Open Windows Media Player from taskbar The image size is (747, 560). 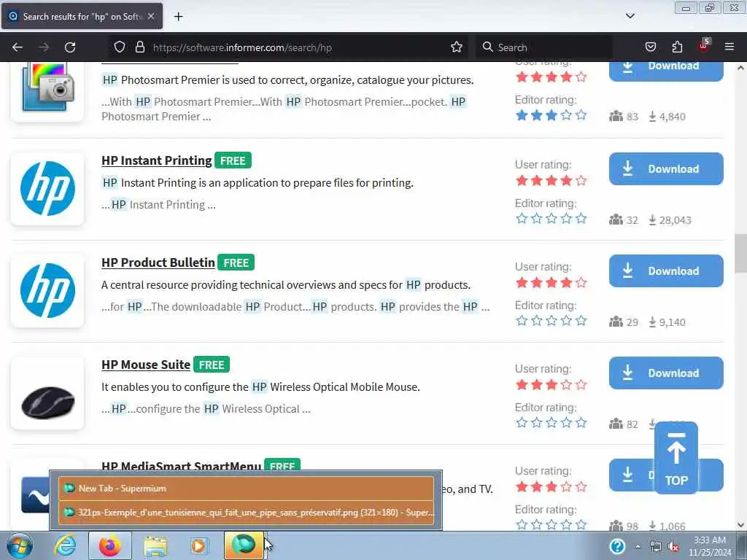click(x=199, y=545)
